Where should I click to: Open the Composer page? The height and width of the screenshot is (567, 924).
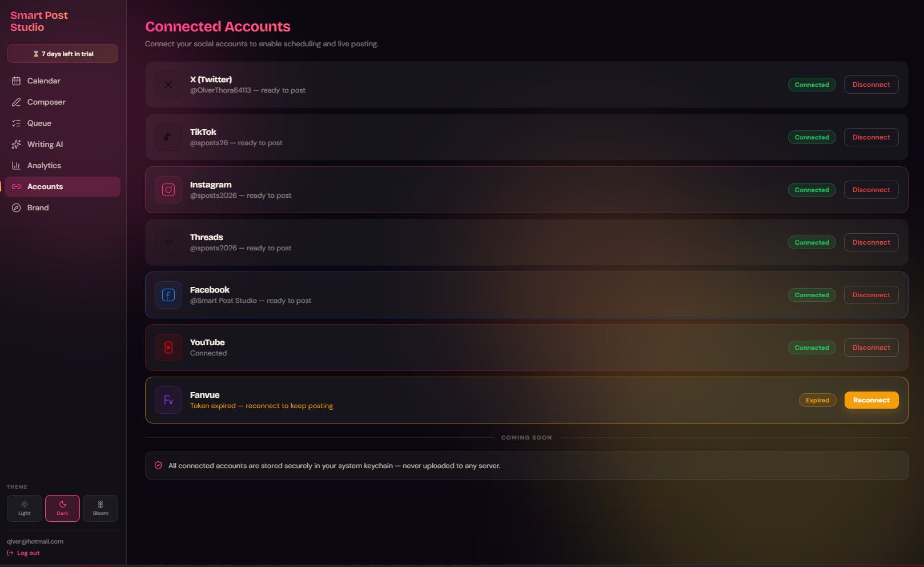click(x=62, y=102)
